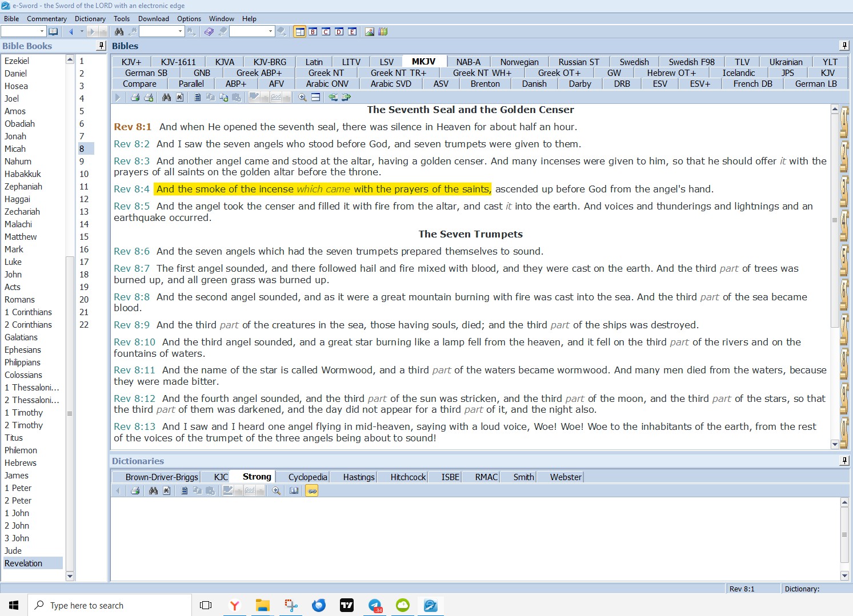Image resolution: width=853 pixels, height=616 pixels.
Task: Click the green left-arrow sync icon
Action: (x=333, y=98)
